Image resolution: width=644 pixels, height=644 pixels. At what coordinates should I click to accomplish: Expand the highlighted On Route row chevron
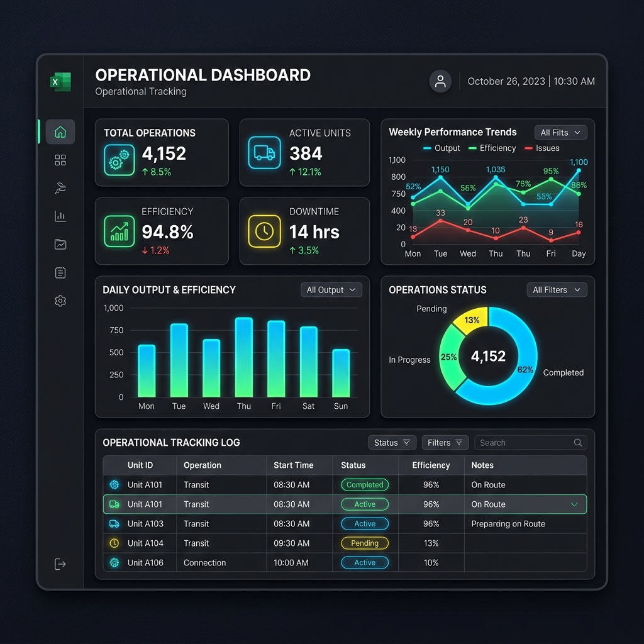tap(574, 504)
